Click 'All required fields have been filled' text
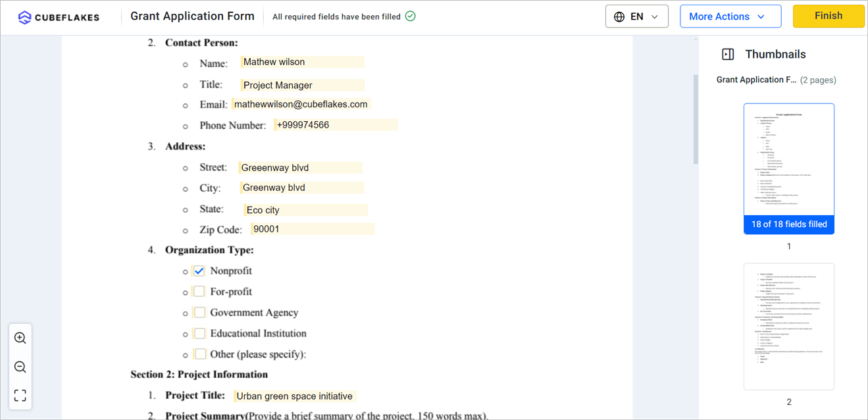 pos(336,17)
